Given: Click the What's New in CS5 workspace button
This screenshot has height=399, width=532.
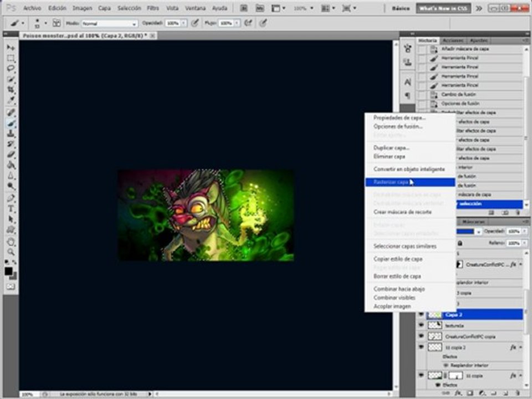Looking at the screenshot, I should (443, 8).
